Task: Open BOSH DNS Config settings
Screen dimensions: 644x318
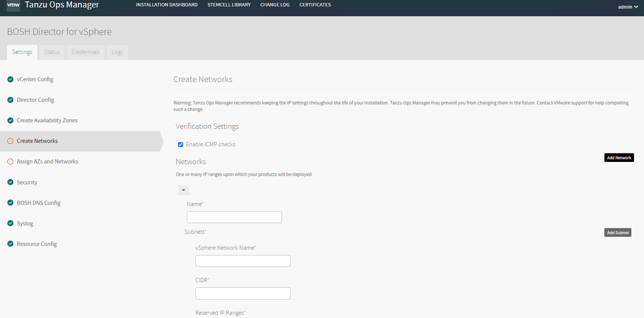Action: tap(39, 203)
